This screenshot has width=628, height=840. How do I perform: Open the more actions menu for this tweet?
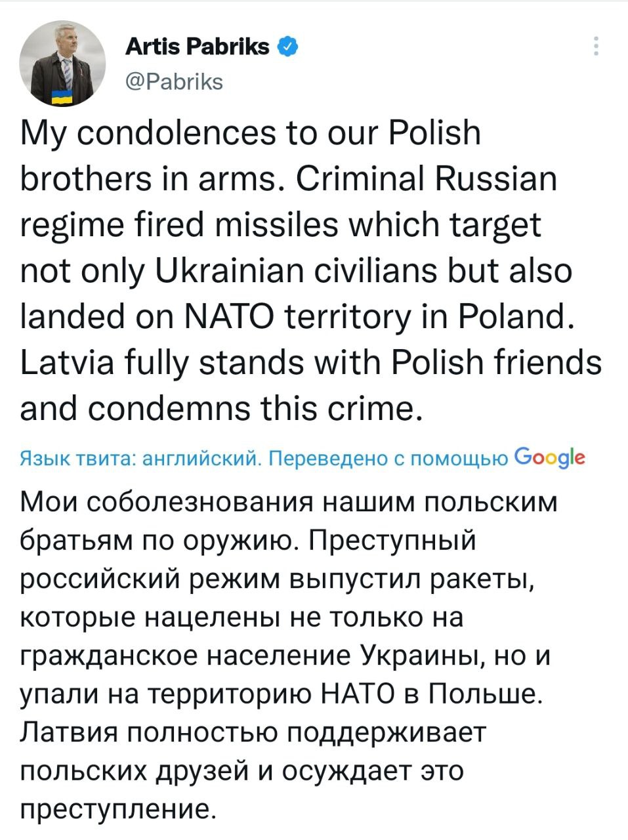click(596, 45)
